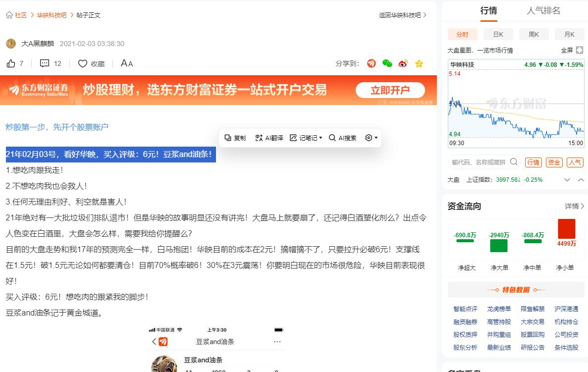Click orange 资金 button beside search

click(554, 162)
